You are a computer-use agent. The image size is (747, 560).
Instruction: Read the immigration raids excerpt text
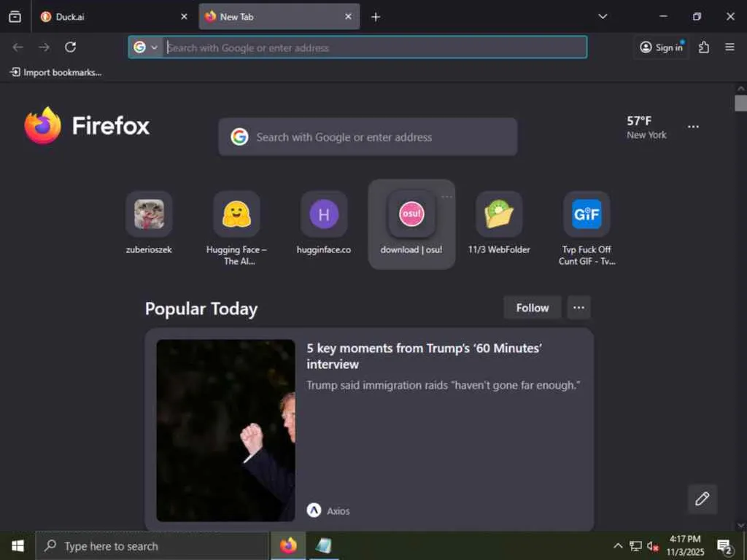[443, 385]
